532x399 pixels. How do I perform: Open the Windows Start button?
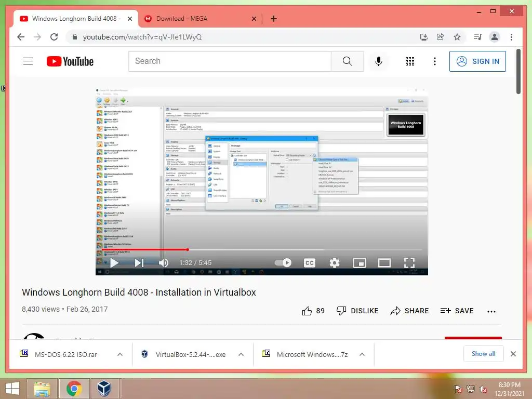pos(12,389)
